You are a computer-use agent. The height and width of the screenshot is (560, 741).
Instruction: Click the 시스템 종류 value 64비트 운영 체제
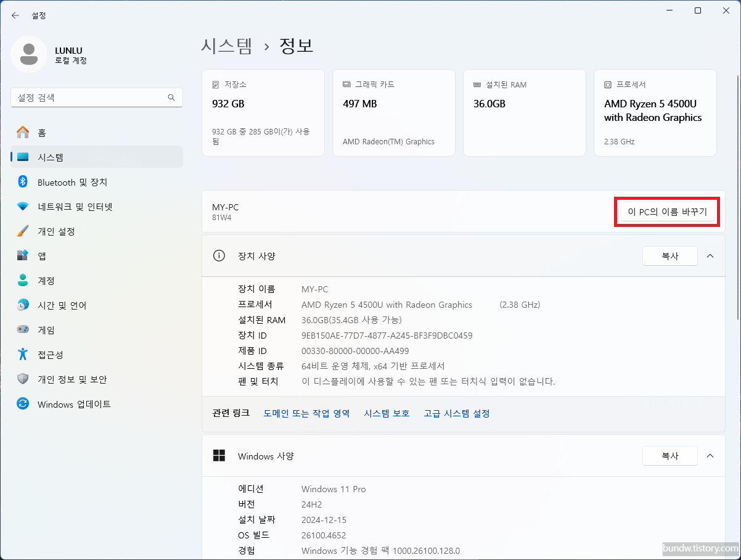point(373,366)
